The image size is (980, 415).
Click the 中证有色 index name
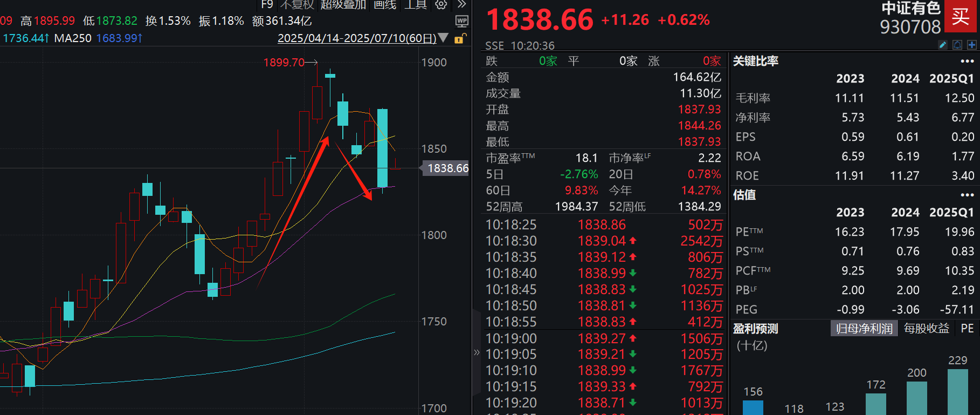[x=911, y=8]
